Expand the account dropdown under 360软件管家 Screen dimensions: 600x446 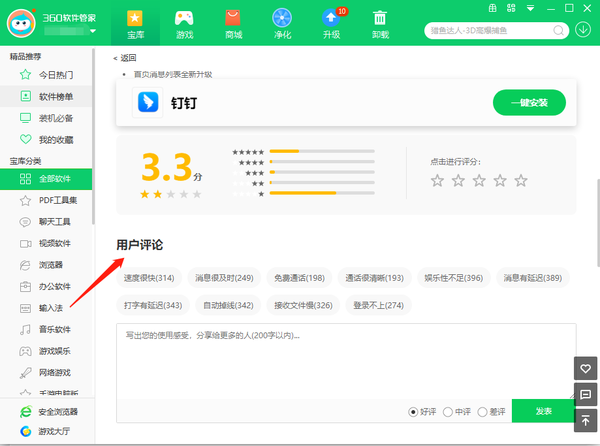[94, 31]
